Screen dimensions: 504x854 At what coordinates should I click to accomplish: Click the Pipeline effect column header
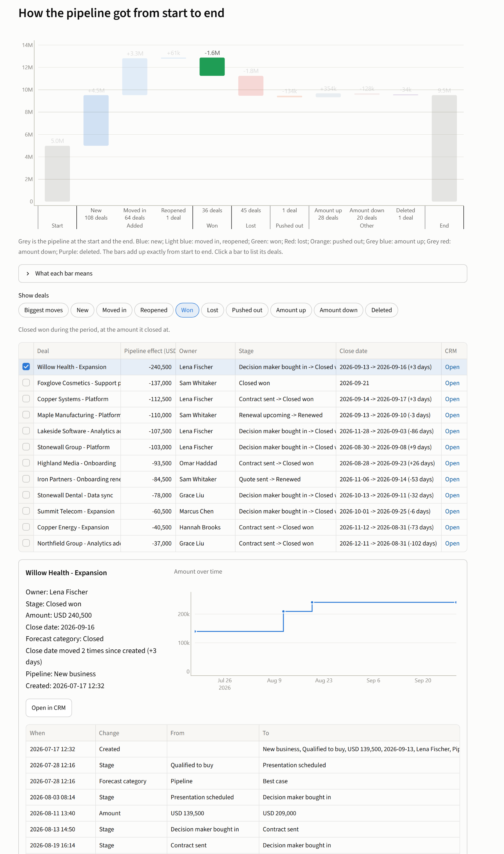pos(148,351)
